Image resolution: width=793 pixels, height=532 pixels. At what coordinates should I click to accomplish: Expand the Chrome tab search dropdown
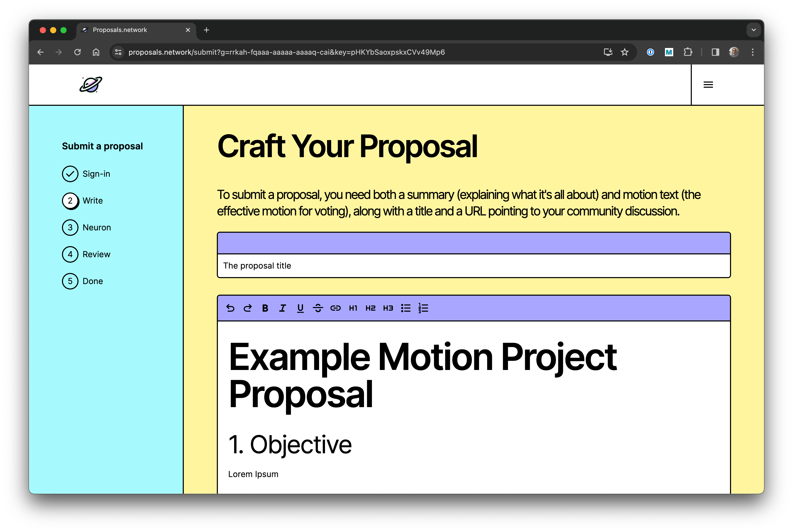[754, 30]
